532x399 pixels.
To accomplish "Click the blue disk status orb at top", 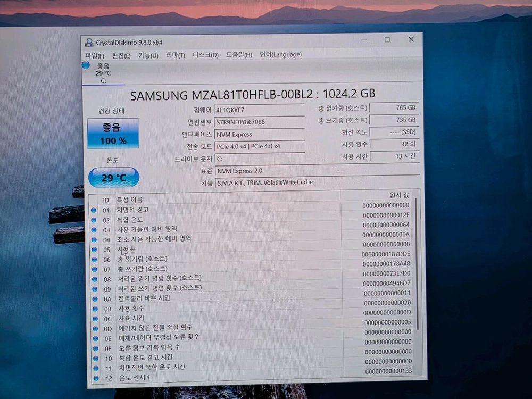I will [86, 65].
